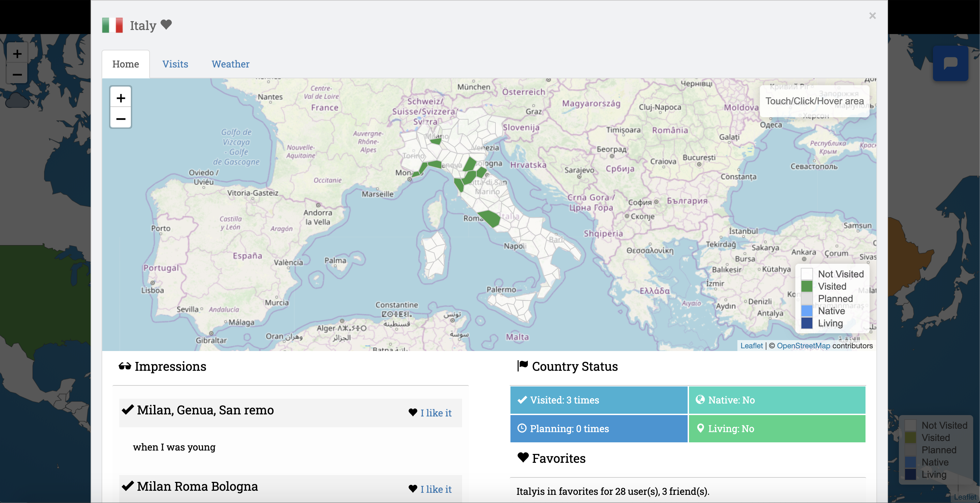Open the Weather tab
Image resolution: width=980 pixels, height=503 pixels.
pyautogui.click(x=230, y=64)
